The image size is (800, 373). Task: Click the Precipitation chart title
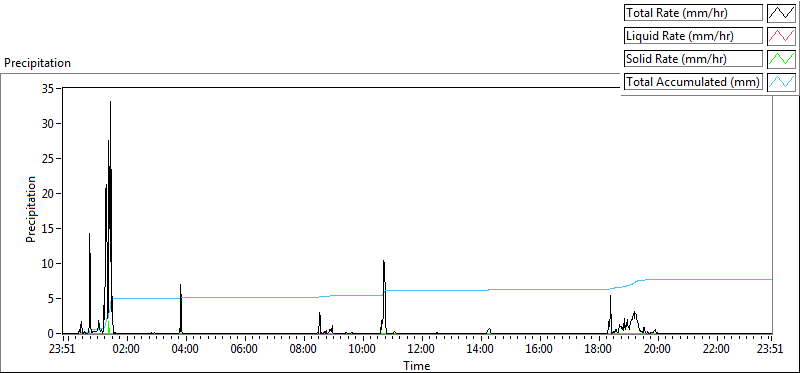click(x=37, y=63)
